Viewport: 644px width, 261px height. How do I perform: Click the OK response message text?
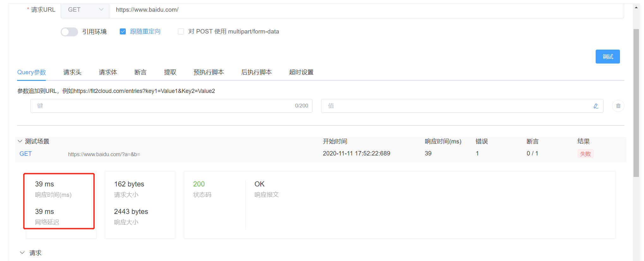click(259, 184)
